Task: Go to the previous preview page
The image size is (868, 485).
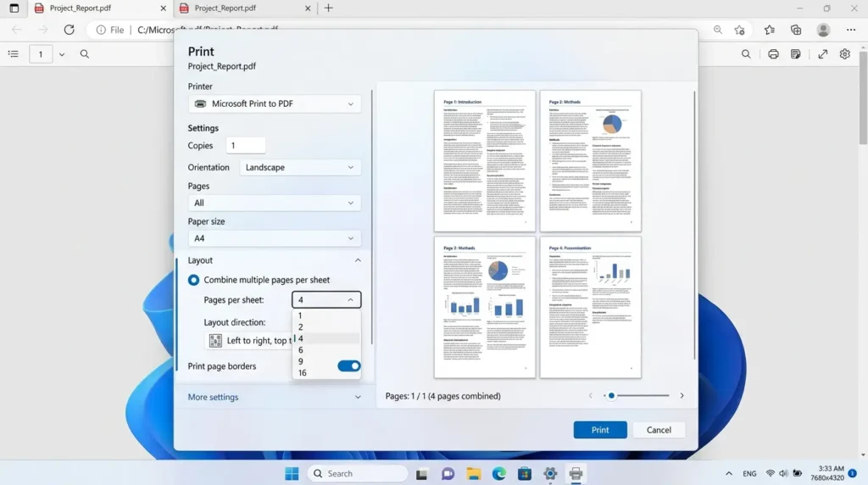Action: point(590,395)
